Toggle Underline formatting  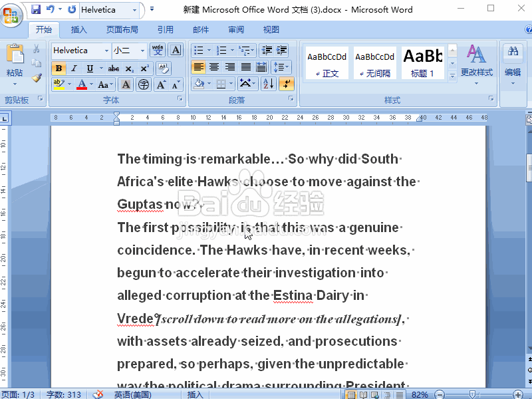90,68
